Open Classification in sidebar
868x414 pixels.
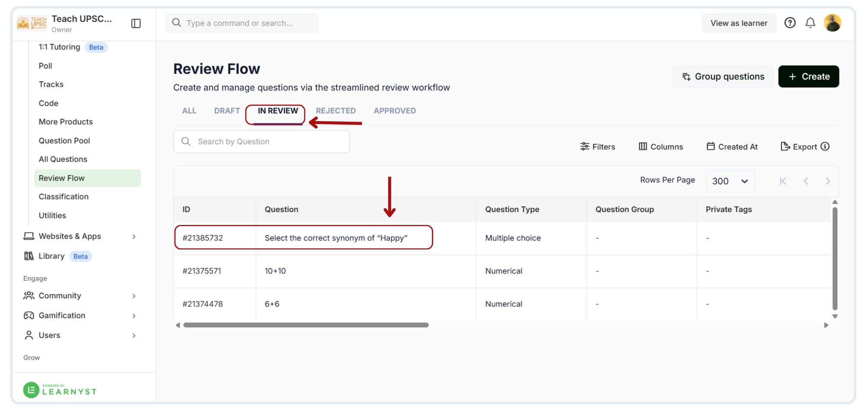pos(63,197)
